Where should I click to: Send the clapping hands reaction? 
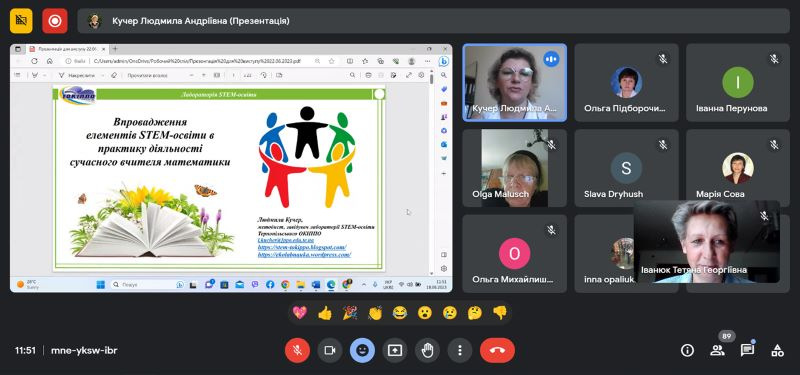(x=375, y=313)
